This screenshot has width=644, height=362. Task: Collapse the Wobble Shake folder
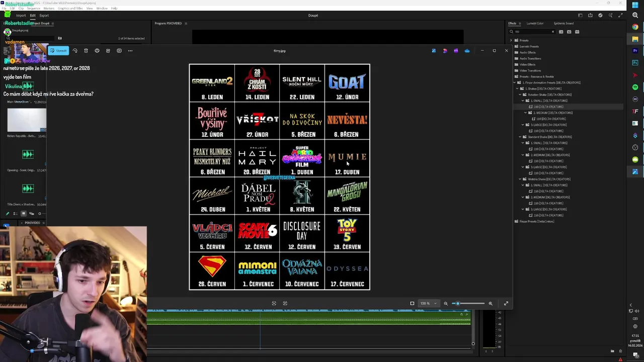520,179
